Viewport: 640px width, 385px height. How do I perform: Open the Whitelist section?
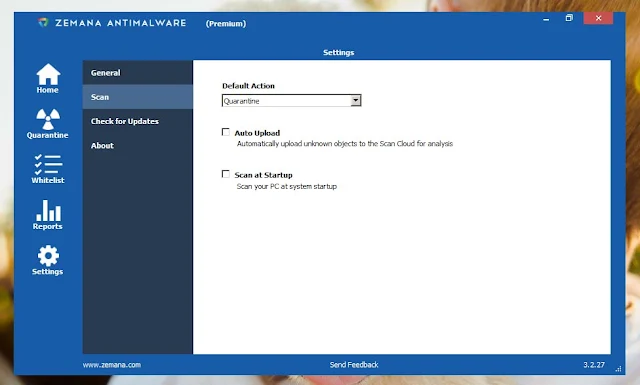pyautogui.click(x=48, y=169)
